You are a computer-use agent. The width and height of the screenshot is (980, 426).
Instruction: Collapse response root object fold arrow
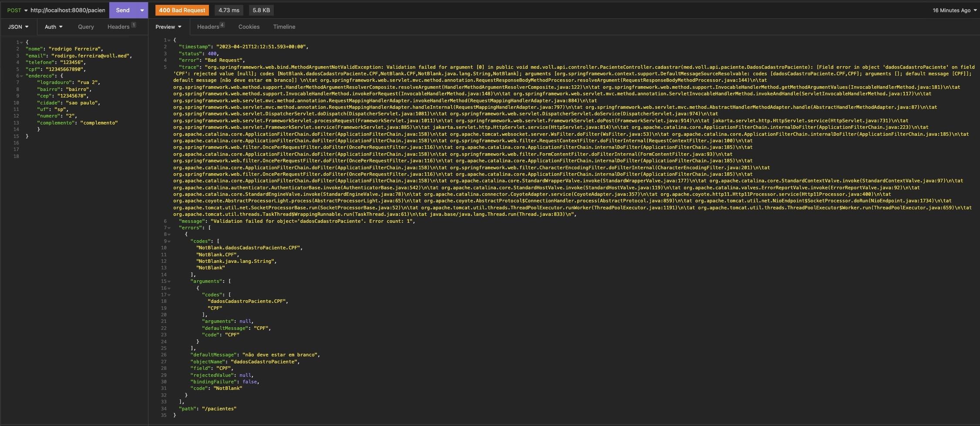[169, 40]
